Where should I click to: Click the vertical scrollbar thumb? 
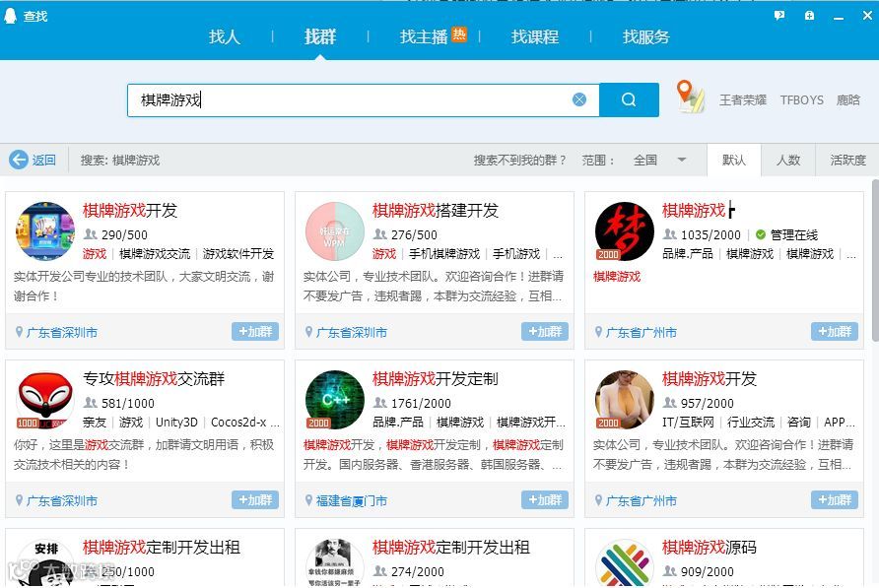[x=875, y=259]
